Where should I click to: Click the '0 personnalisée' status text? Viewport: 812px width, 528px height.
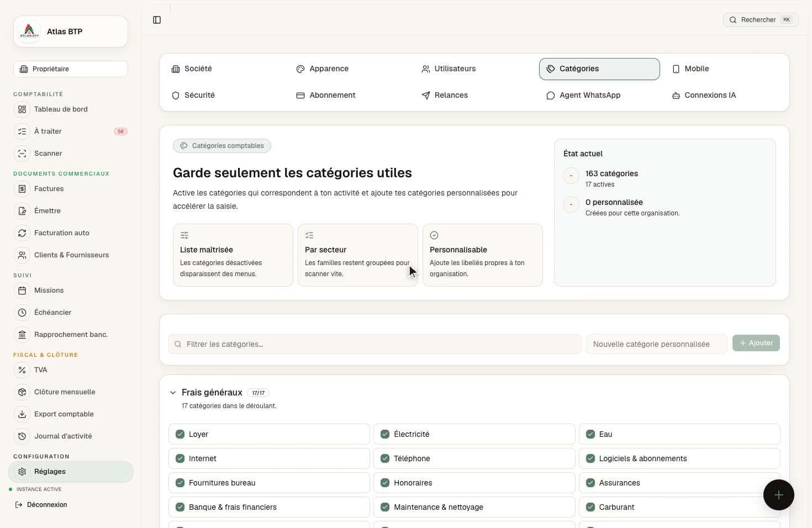(x=614, y=202)
